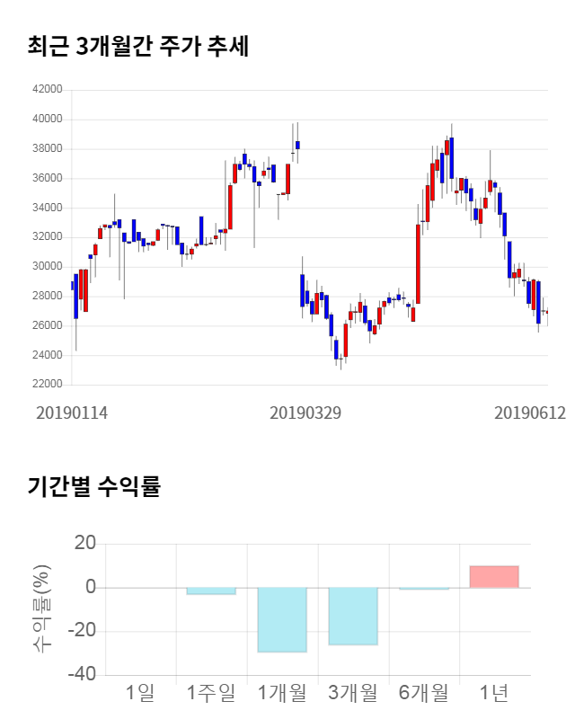Click the 3개월 return bar
This screenshot has height=728, width=575.
(x=353, y=616)
